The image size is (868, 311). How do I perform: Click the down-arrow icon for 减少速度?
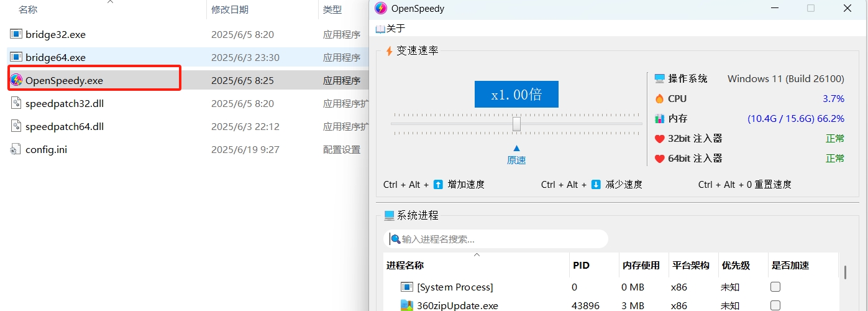pyautogui.click(x=596, y=184)
